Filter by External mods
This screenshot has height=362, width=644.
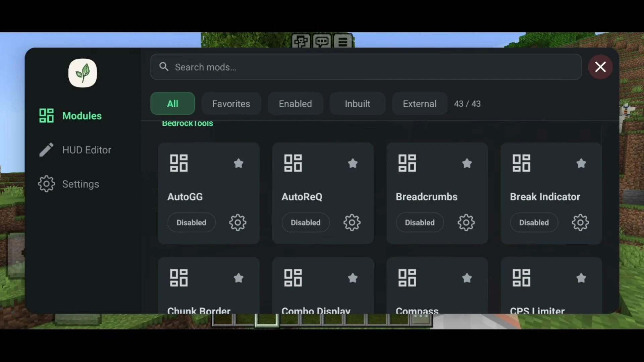click(420, 104)
